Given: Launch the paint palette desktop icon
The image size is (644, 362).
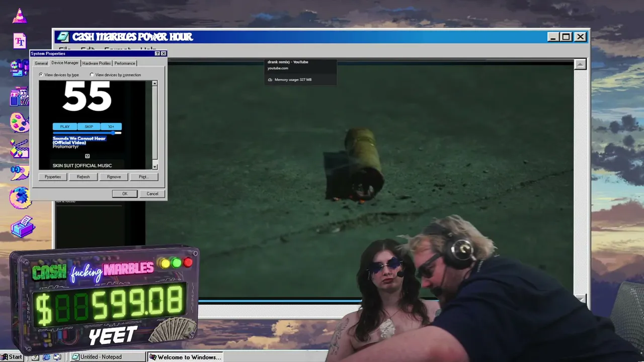Looking at the screenshot, I should coord(20,122).
